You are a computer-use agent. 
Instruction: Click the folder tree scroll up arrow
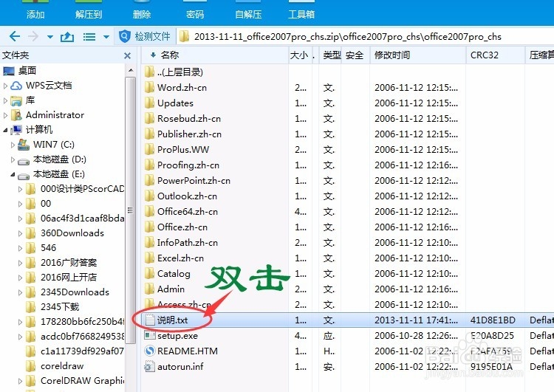coord(130,70)
